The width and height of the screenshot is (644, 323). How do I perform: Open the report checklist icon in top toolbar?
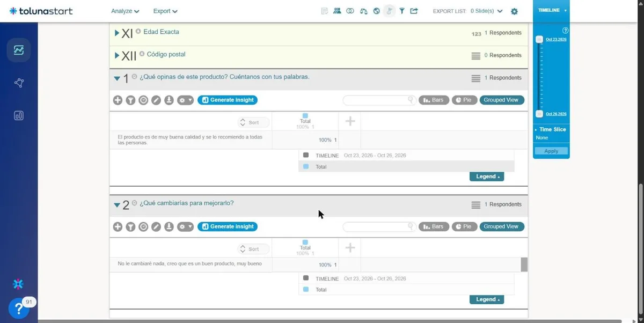pos(324,11)
